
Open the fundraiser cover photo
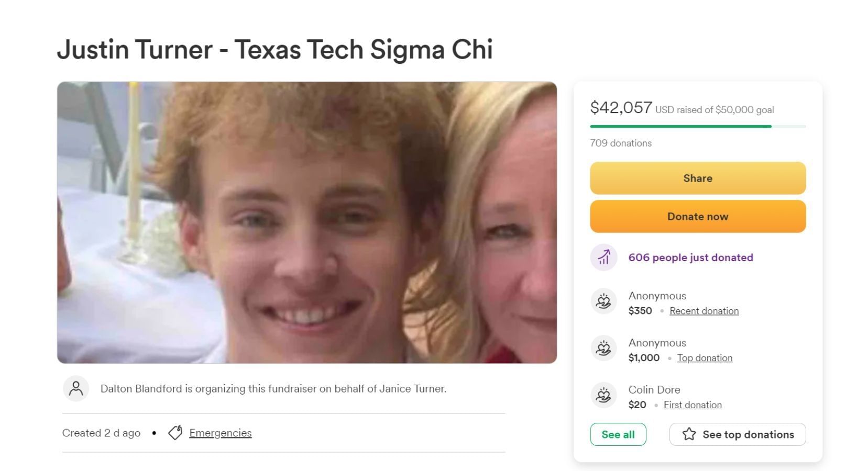click(x=306, y=222)
